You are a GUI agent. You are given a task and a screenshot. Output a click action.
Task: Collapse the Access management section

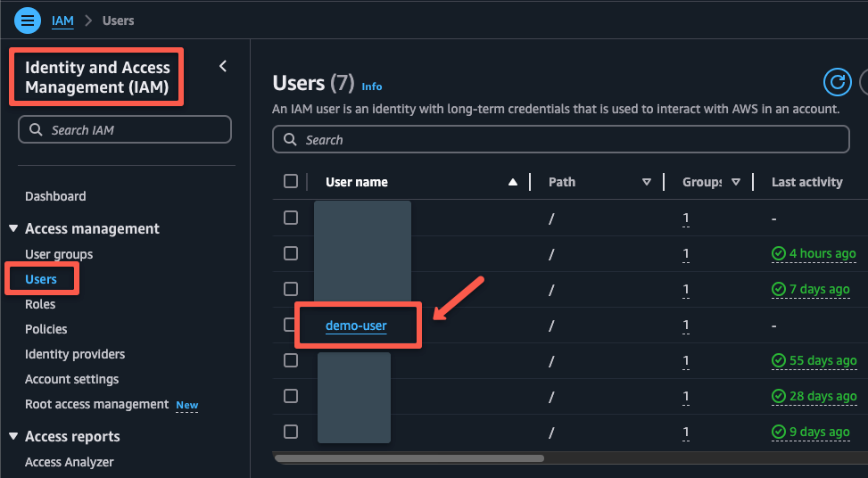pos(14,228)
